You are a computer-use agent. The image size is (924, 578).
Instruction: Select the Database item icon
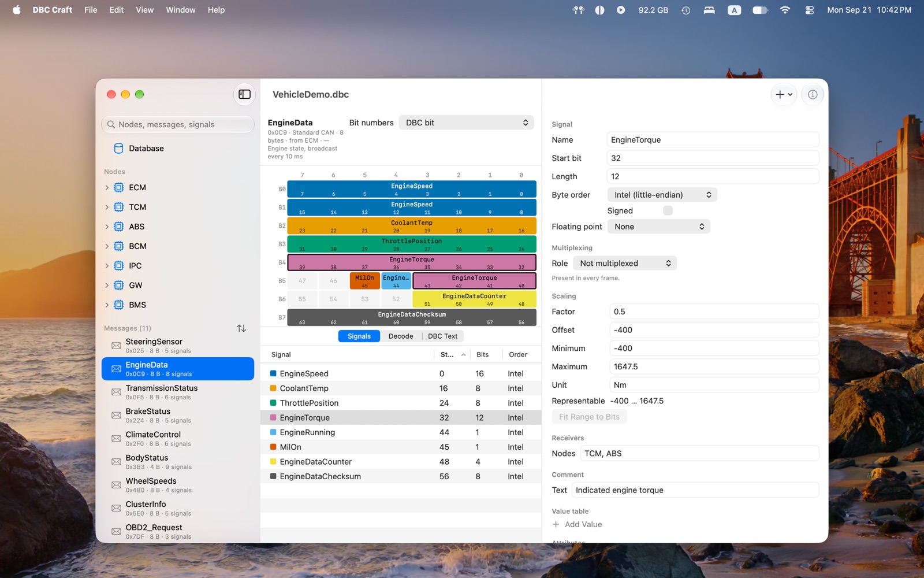pyautogui.click(x=118, y=149)
